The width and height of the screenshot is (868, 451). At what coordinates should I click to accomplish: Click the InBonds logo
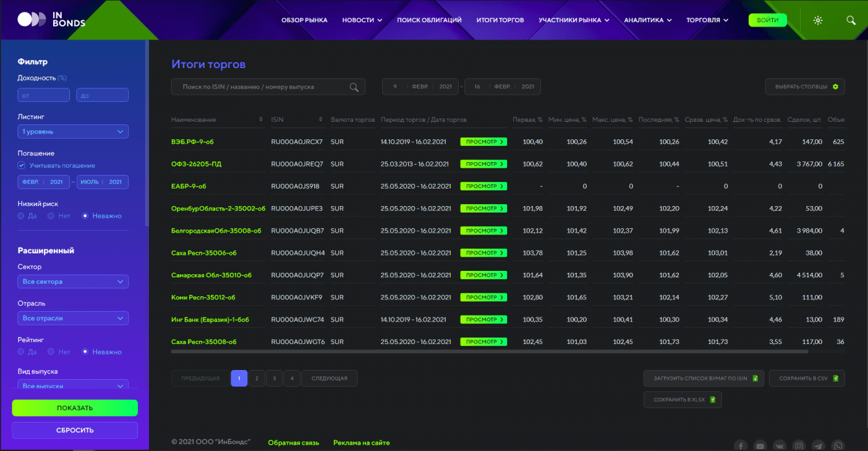click(x=51, y=19)
